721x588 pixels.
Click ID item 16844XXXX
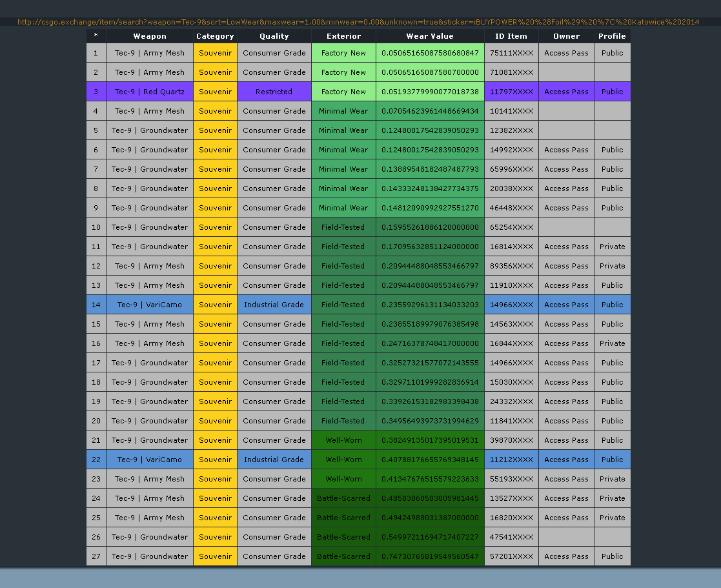click(x=511, y=343)
